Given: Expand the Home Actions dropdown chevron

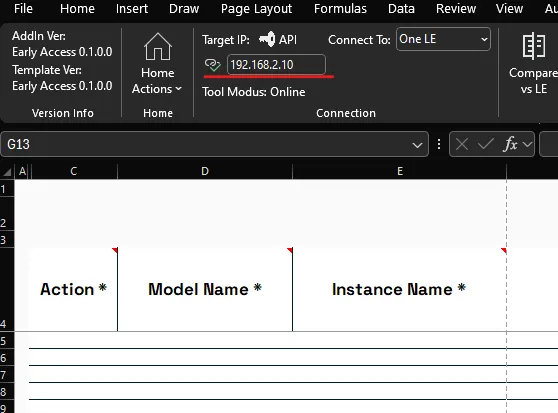Looking at the screenshot, I should (179, 89).
